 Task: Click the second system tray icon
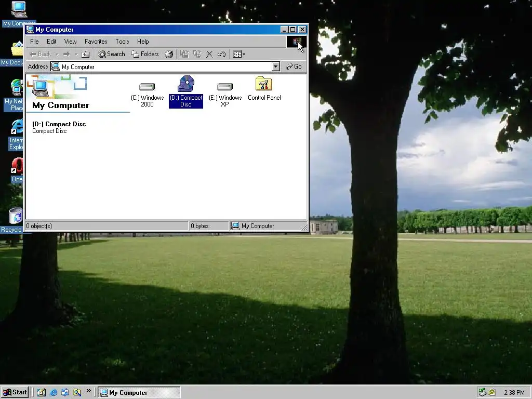[492, 392]
